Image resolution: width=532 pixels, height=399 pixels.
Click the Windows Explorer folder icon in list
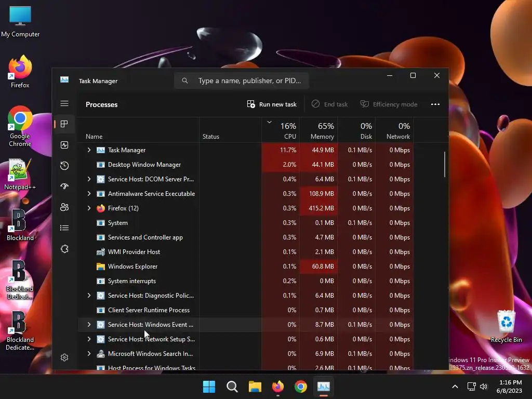click(101, 267)
